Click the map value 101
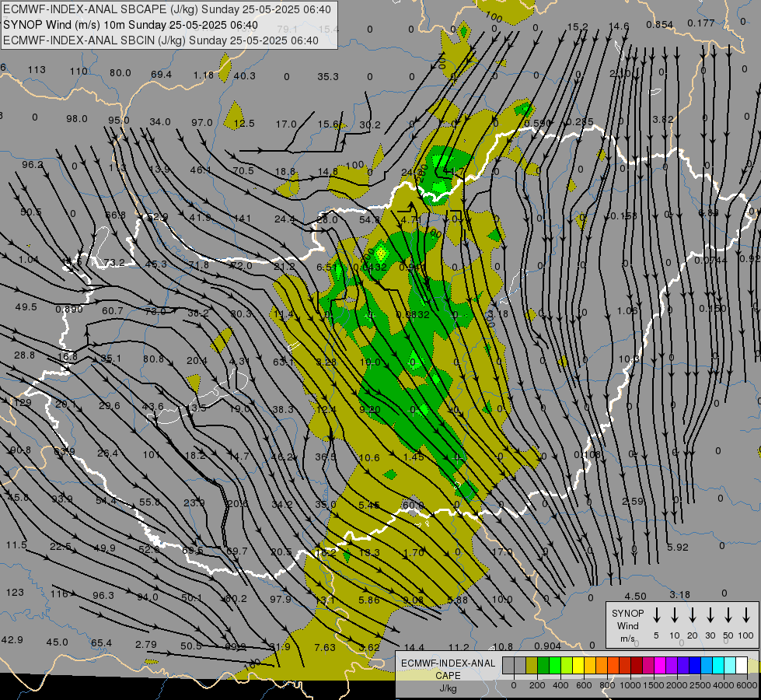This screenshot has height=700, width=761. pyautogui.click(x=151, y=455)
